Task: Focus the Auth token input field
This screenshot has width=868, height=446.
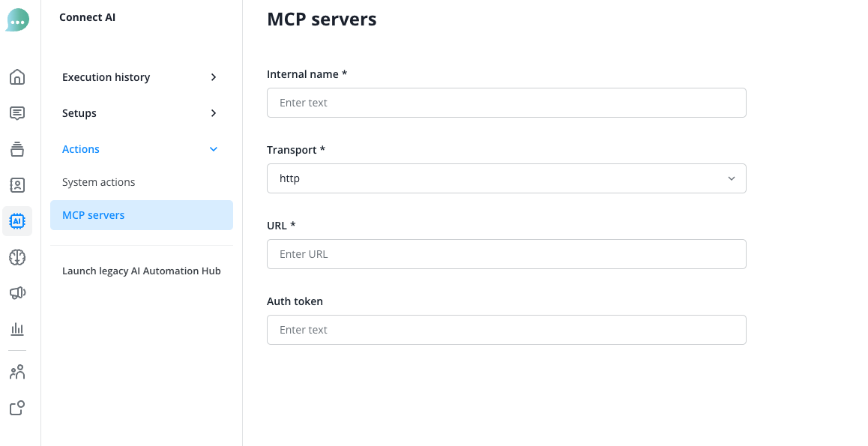Action: (506, 330)
